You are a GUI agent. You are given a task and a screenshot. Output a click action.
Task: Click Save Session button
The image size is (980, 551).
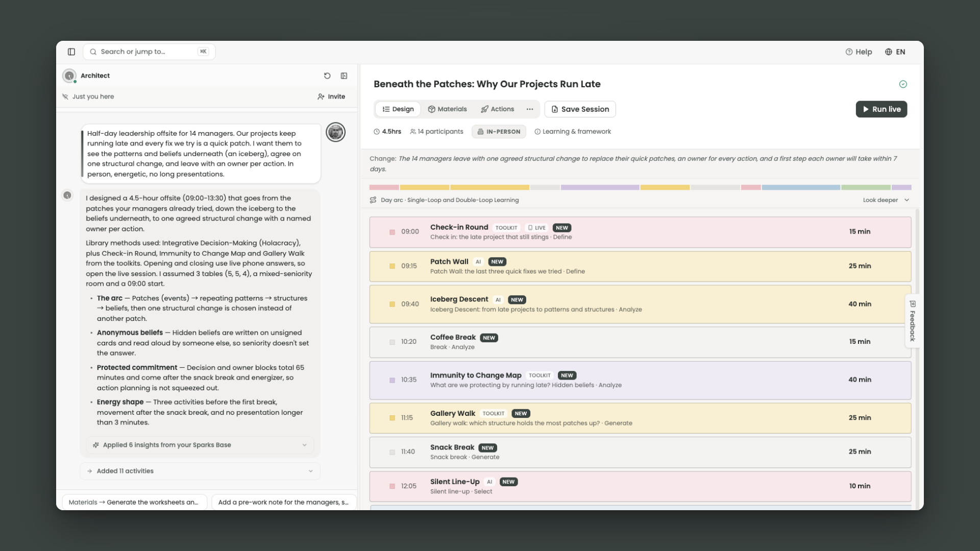point(580,109)
